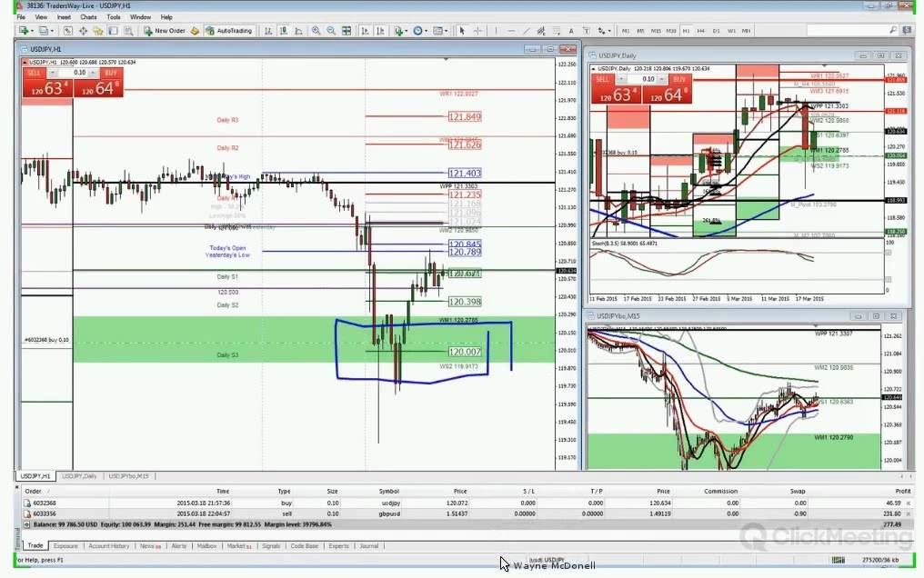The height and width of the screenshot is (578, 924).
Task: Select order 6033356 row
Action: [x=467, y=513]
